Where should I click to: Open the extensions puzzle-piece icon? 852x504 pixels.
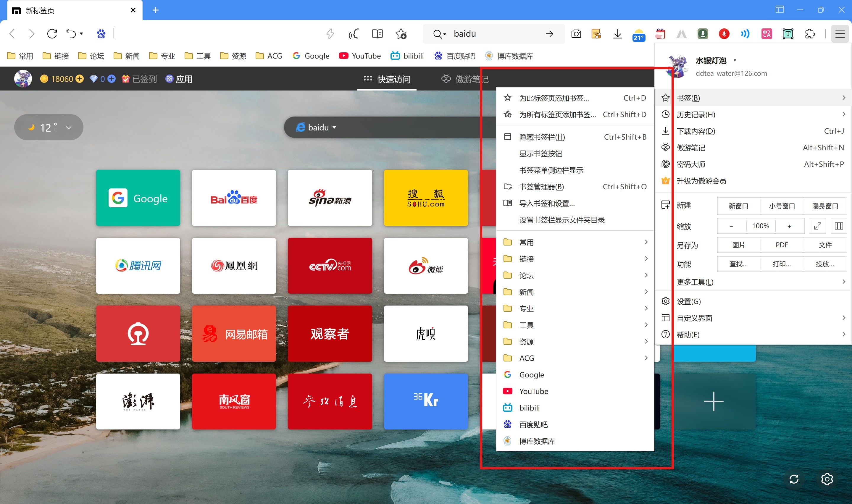(810, 34)
